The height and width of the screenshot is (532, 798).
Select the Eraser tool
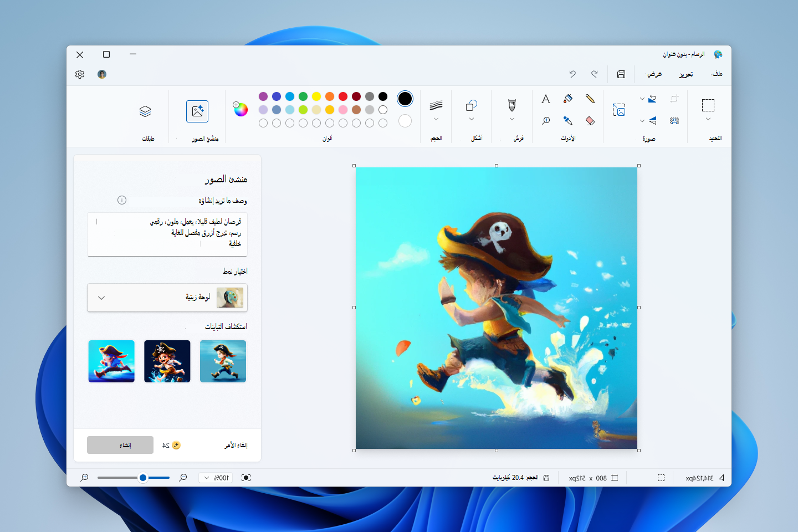pyautogui.click(x=590, y=121)
